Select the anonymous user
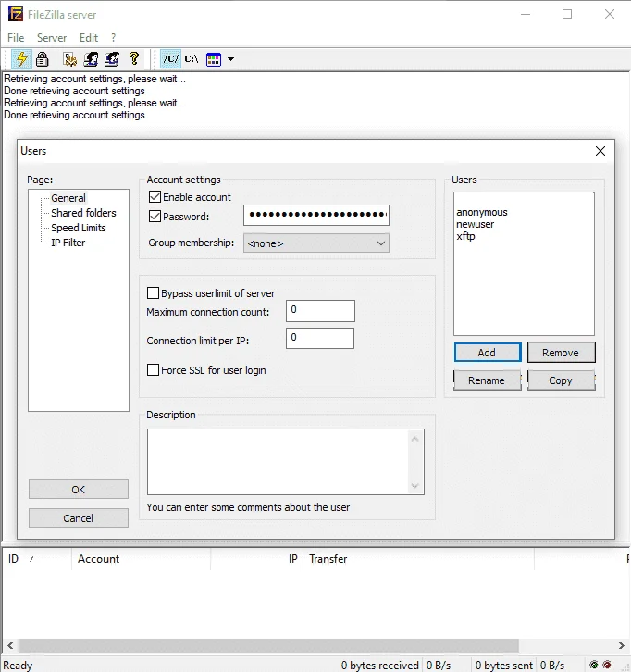 [482, 212]
